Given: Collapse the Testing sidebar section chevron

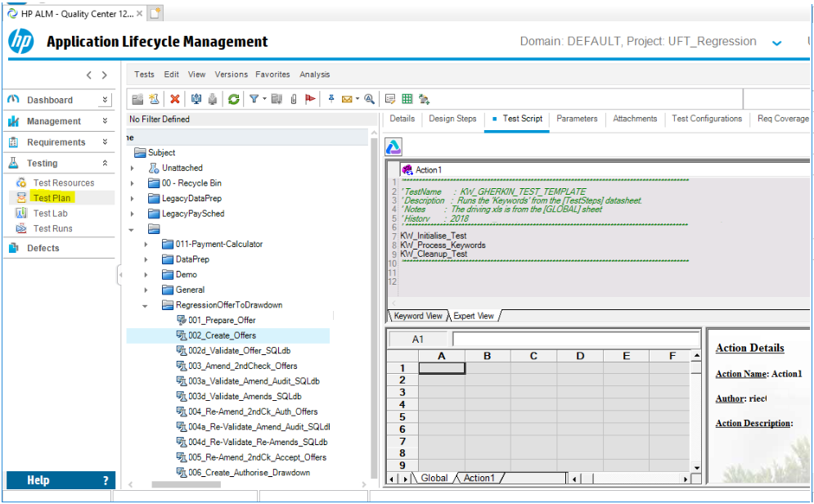Looking at the screenshot, I should click(x=105, y=163).
